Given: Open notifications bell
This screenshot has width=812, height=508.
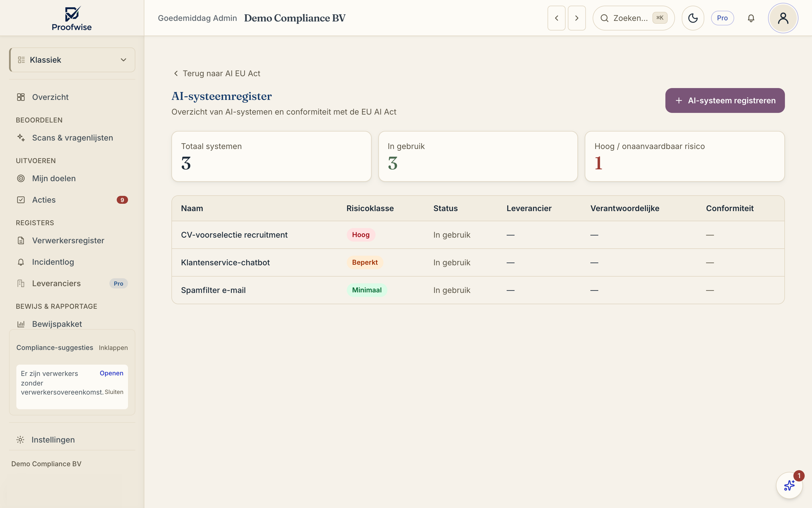Looking at the screenshot, I should [x=751, y=18].
